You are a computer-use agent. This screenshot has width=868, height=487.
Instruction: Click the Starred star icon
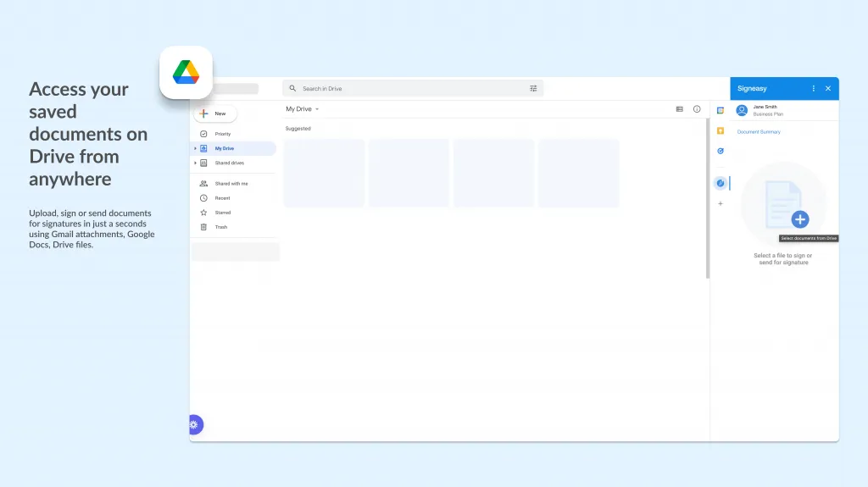pyautogui.click(x=203, y=212)
